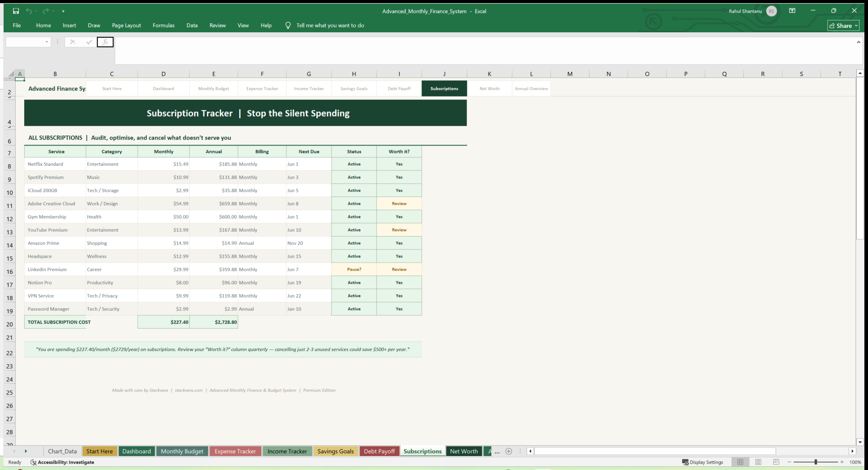Click the Net Worth navigation link

(489, 89)
